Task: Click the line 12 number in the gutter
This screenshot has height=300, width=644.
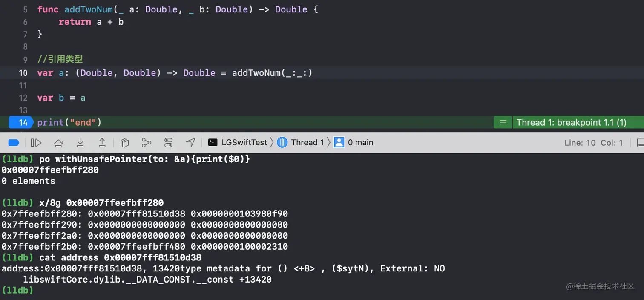Action: 23,98
